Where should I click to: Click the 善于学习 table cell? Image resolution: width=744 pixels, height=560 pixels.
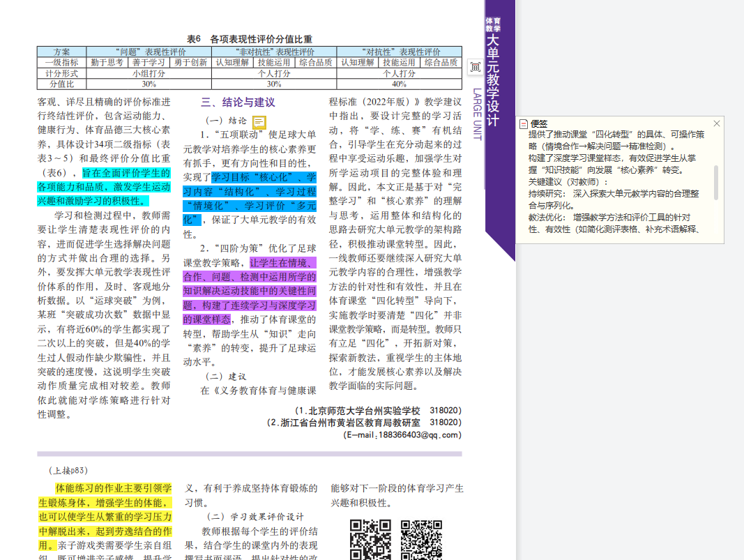149,63
